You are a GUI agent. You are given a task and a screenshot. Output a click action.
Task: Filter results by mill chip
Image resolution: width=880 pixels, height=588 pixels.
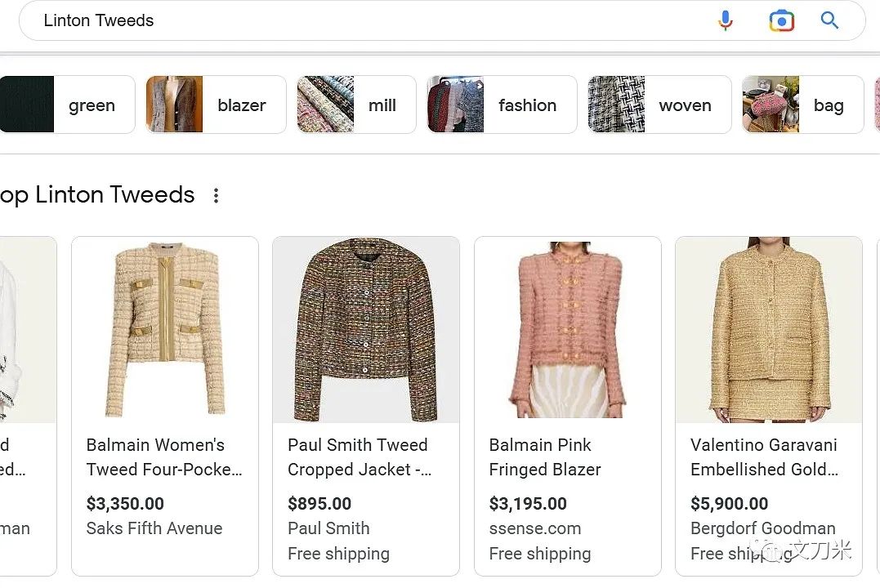click(356, 105)
